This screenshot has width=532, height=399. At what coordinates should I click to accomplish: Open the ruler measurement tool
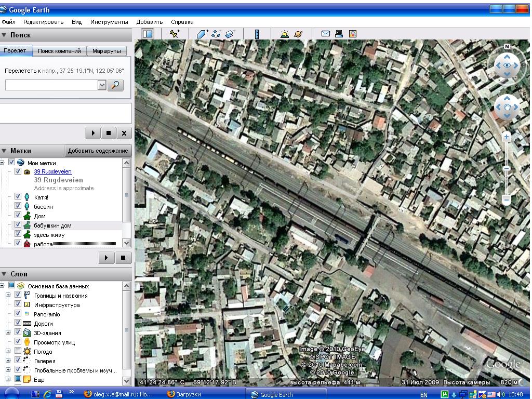(x=257, y=34)
